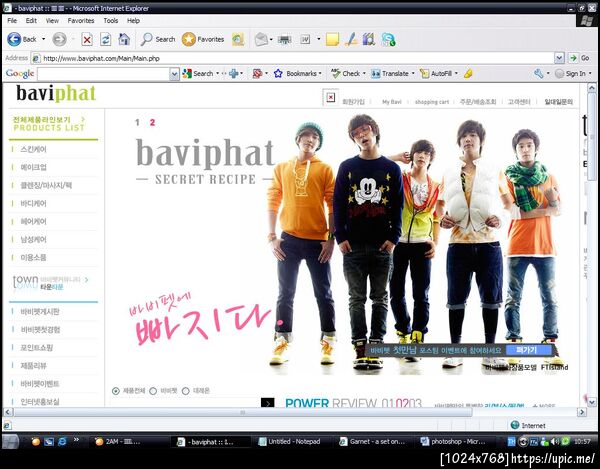Stop loading with the red X button
600x469 pixels.
[87, 39]
